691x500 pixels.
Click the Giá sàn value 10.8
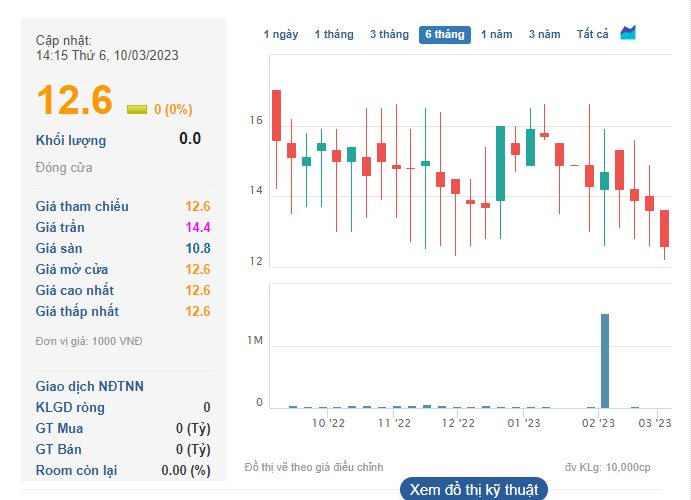click(198, 248)
